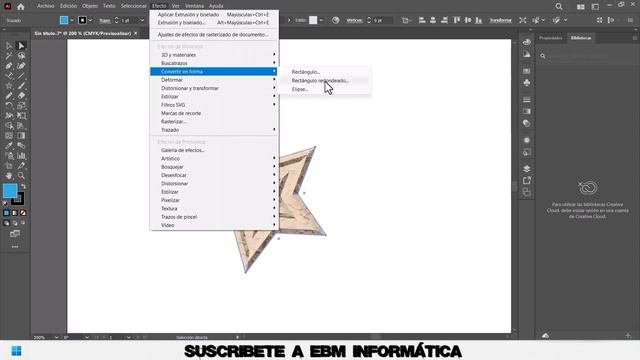
Task: Open the Ventana menu
Action: click(194, 6)
